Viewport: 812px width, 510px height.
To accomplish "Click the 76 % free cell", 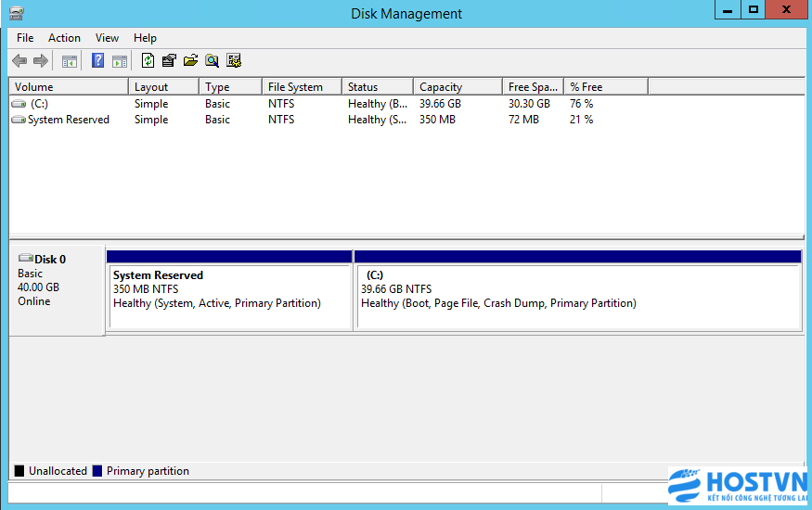I will tap(582, 104).
